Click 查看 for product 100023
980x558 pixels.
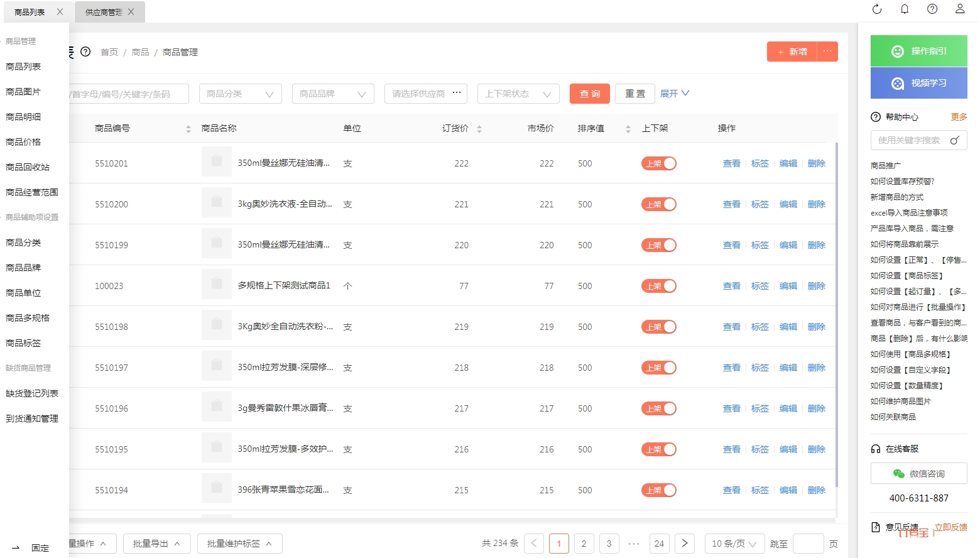point(732,286)
